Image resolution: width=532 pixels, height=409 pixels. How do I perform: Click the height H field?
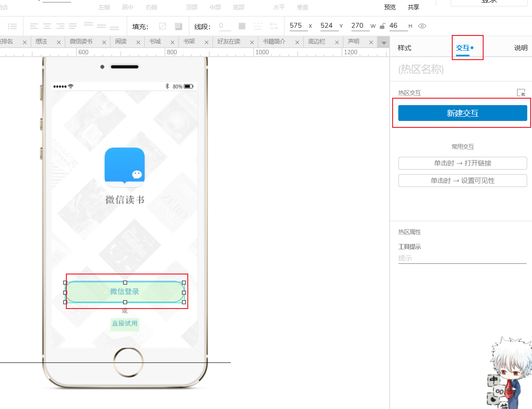(x=398, y=26)
